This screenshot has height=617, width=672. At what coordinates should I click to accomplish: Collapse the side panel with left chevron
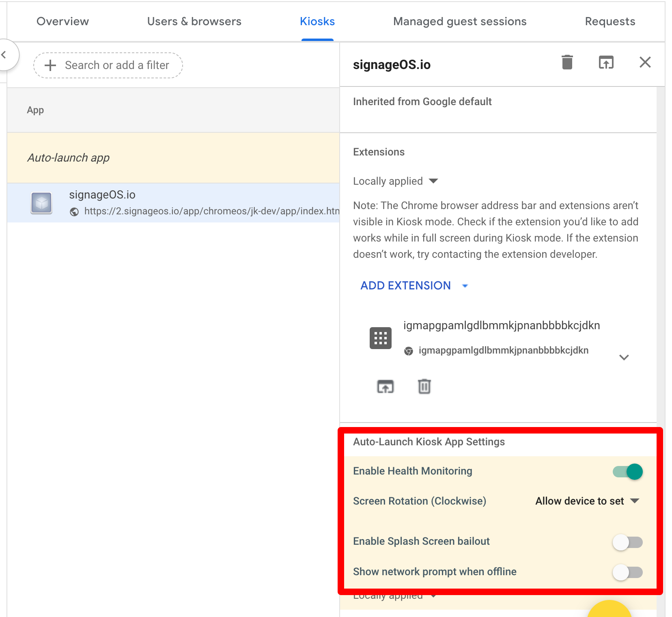(5, 55)
